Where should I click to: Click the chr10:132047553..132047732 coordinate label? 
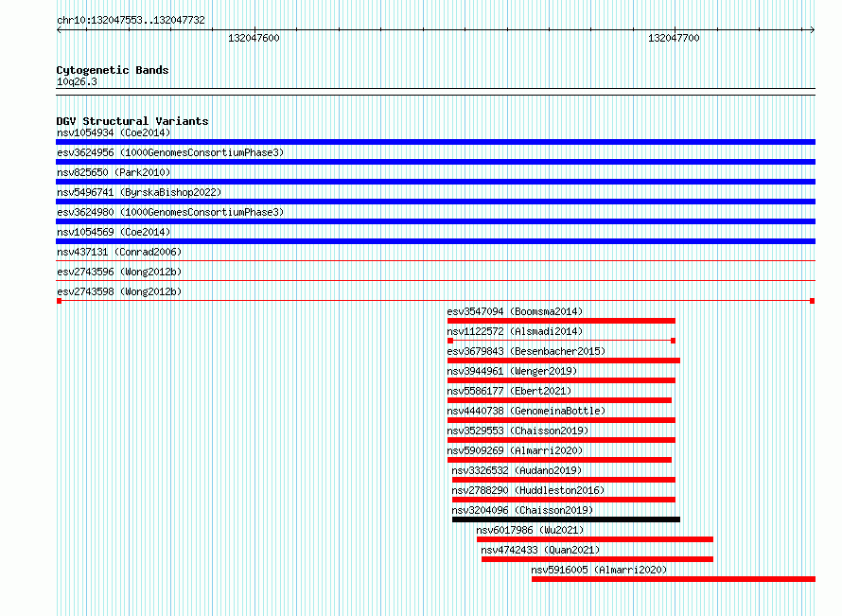(x=131, y=20)
